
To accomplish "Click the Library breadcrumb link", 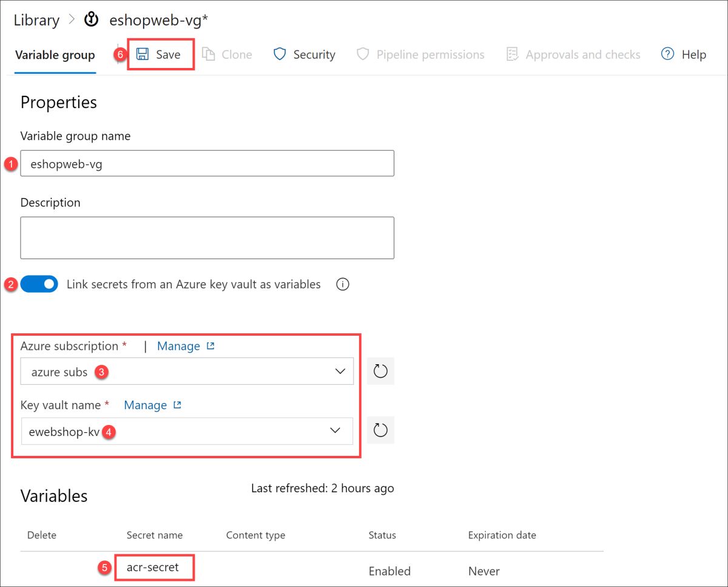I will (x=36, y=20).
